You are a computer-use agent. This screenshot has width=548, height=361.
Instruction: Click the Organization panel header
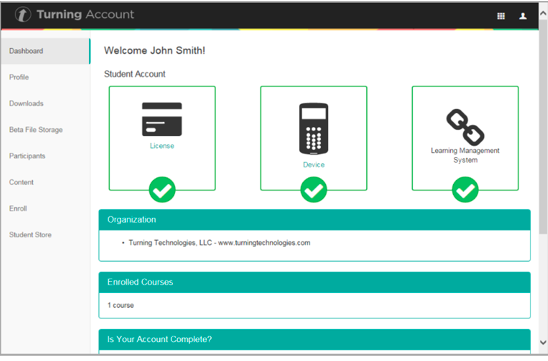[315, 220]
